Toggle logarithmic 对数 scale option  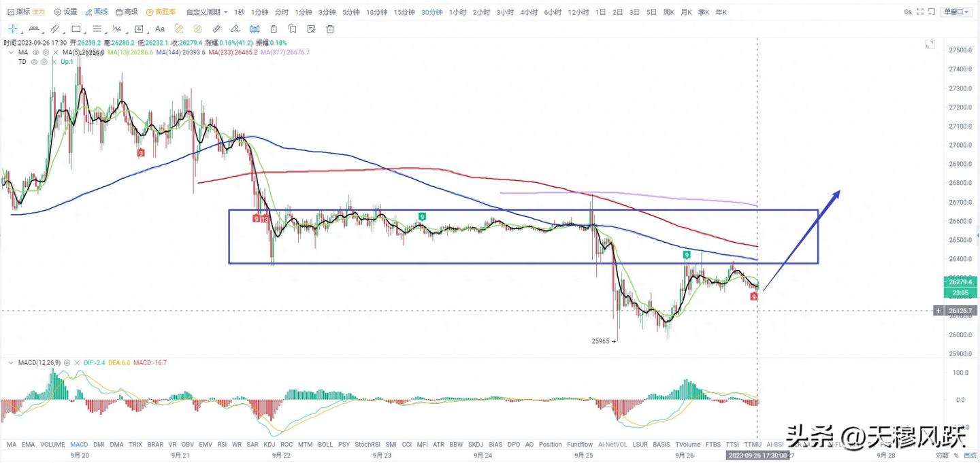click(x=942, y=456)
